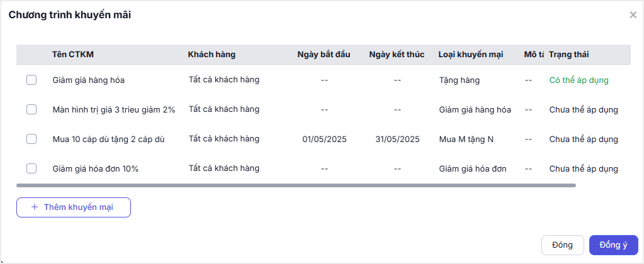Click the Mua M tặng N promotion type
The width and height of the screenshot is (644, 264).
pyautogui.click(x=466, y=140)
